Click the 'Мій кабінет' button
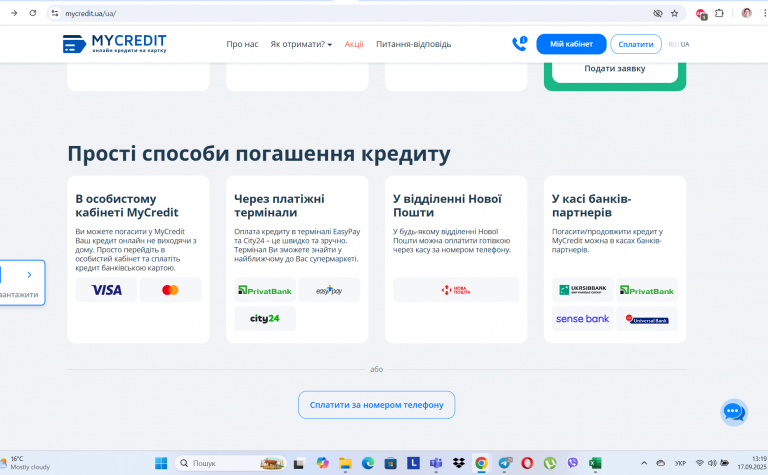The width and height of the screenshot is (768, 475). [x=571, y=44]
